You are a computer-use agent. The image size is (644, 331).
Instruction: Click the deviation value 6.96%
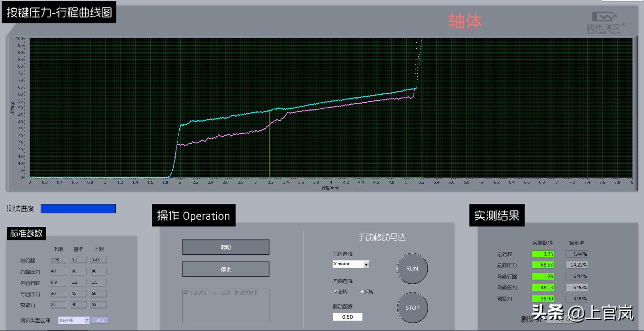(577, 288)
